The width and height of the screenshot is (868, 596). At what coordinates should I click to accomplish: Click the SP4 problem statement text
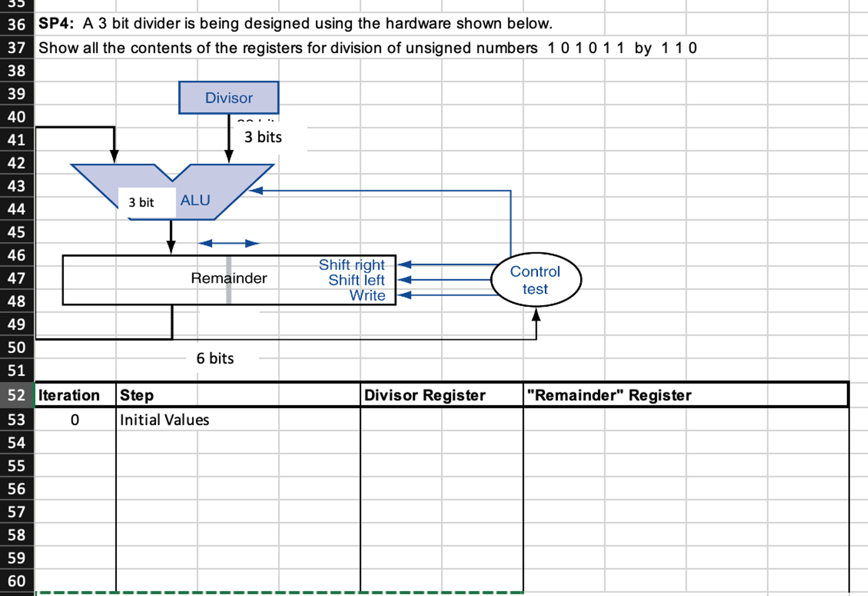tap(296, 23)
